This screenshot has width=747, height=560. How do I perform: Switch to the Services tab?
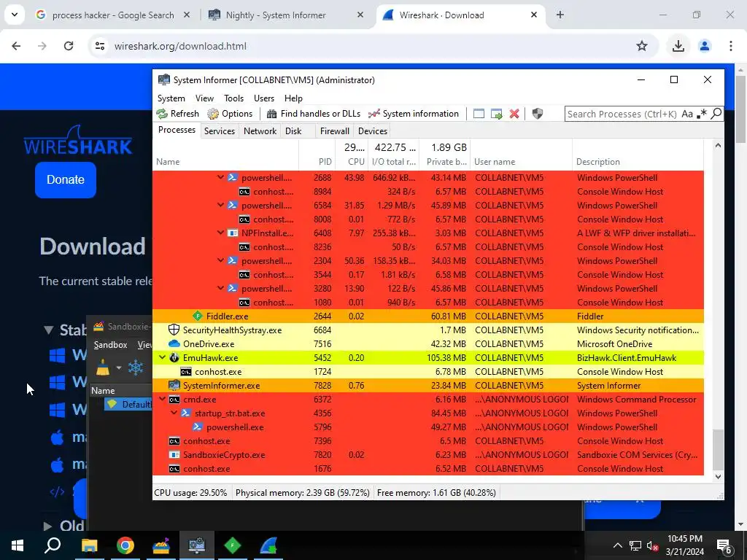click(x=219, y=131)
